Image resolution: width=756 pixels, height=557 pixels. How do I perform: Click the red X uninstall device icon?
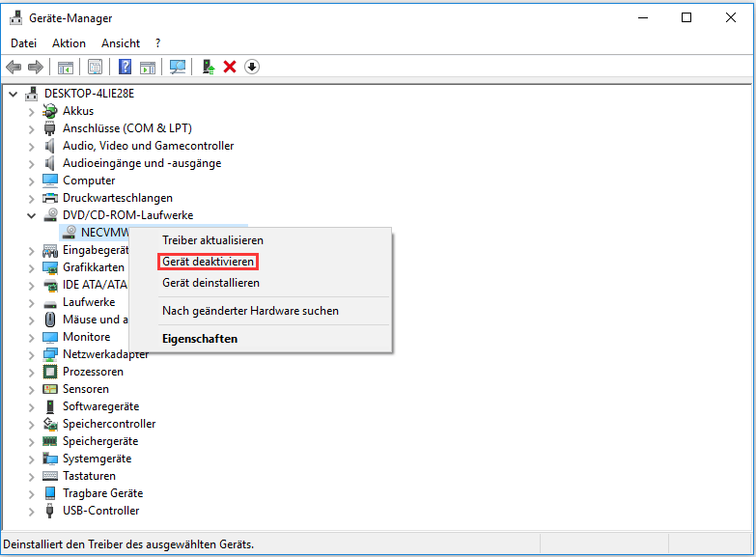click(x=230, y=67)
